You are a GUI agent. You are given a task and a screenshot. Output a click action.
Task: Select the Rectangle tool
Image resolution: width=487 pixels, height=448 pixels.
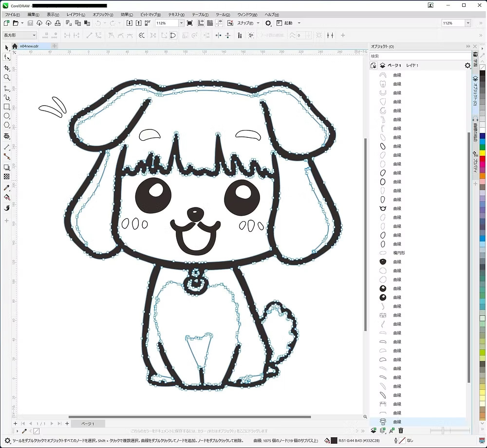(x=7, y=107)
